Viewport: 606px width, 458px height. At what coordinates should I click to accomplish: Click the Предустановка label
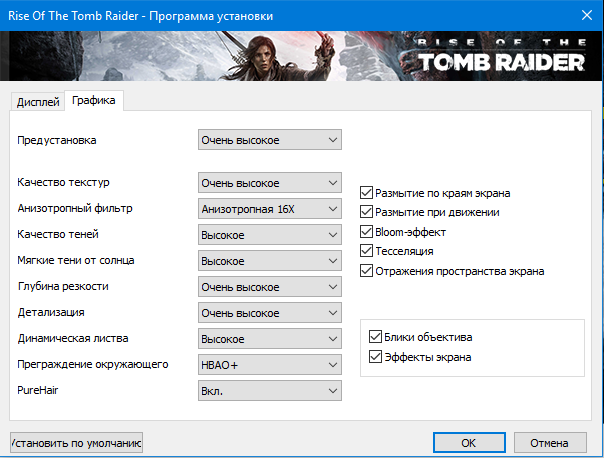click(57, 140)
